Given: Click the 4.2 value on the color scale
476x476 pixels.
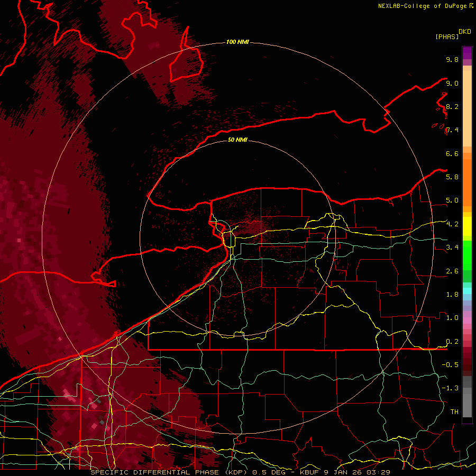Looking at the screenshot, I should [452, 224].
